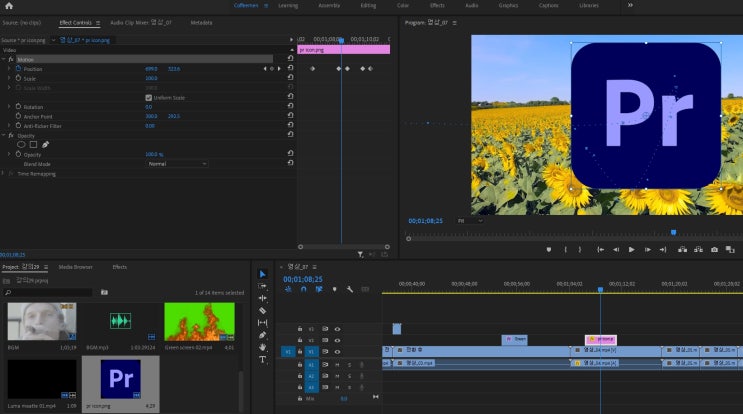743x414 pixels.
Task: Select the Green screen thumbnail in Project
Action: click(199, 322)
